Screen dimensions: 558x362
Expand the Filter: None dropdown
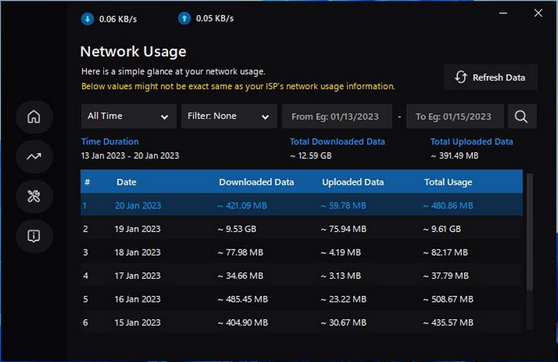point(229,116)
